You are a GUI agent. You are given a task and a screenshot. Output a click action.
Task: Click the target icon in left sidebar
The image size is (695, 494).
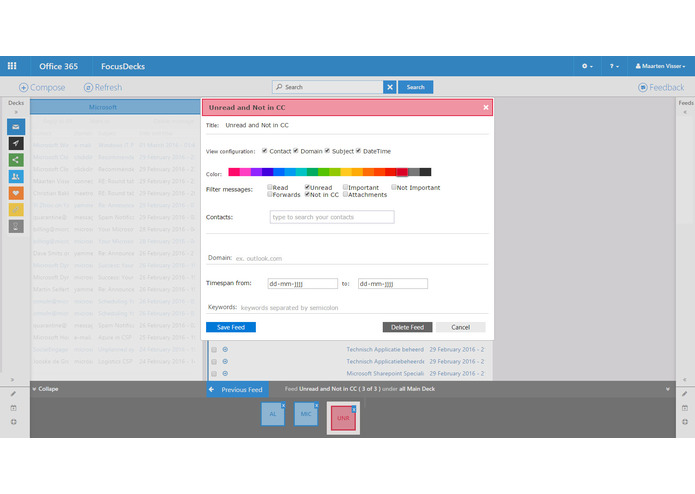point(13,422)
